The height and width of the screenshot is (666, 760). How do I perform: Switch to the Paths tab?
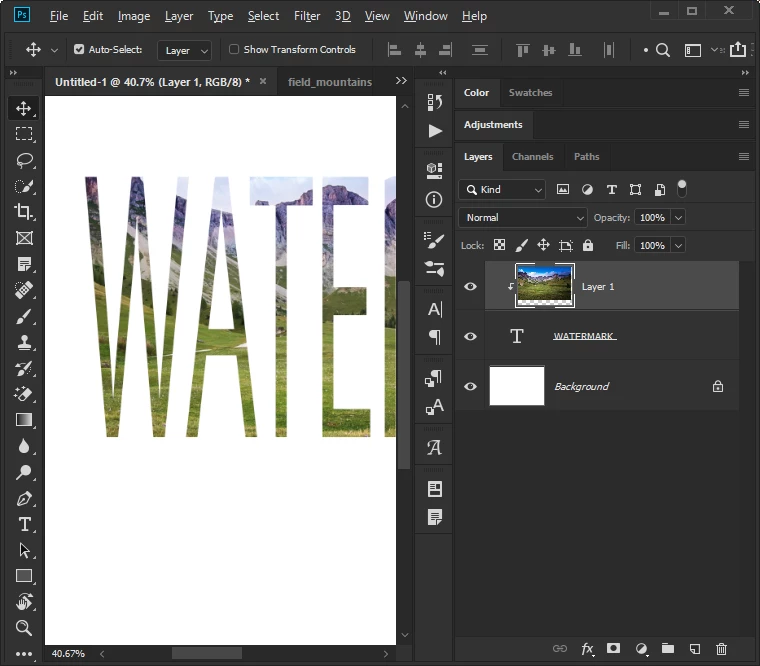(586, 157)
